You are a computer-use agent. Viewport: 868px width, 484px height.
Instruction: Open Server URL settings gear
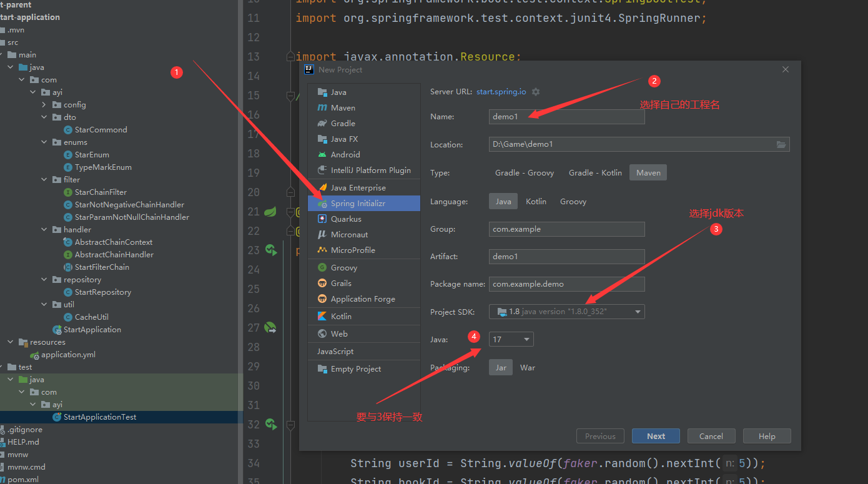click(x=536, y=92)
